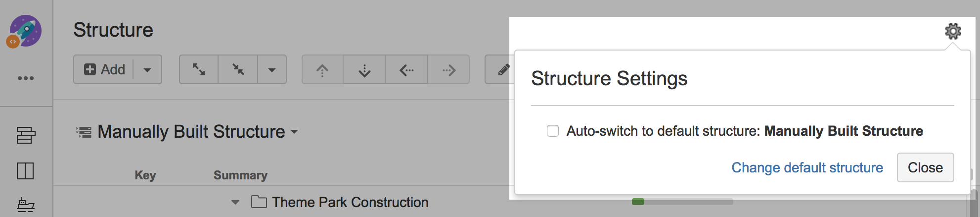Outdent item with left arrow icon
Screen dimensions: 980x217
[406, 70]
